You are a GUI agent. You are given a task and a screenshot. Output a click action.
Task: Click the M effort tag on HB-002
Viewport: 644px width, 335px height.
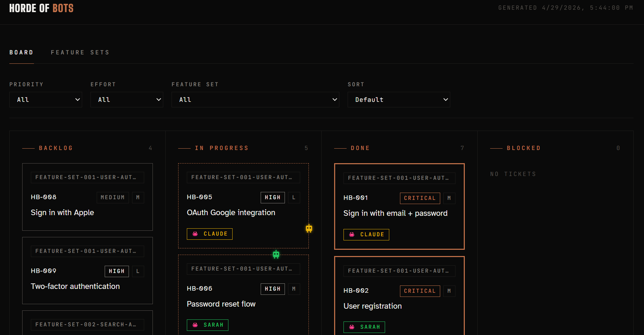[449, 291]
